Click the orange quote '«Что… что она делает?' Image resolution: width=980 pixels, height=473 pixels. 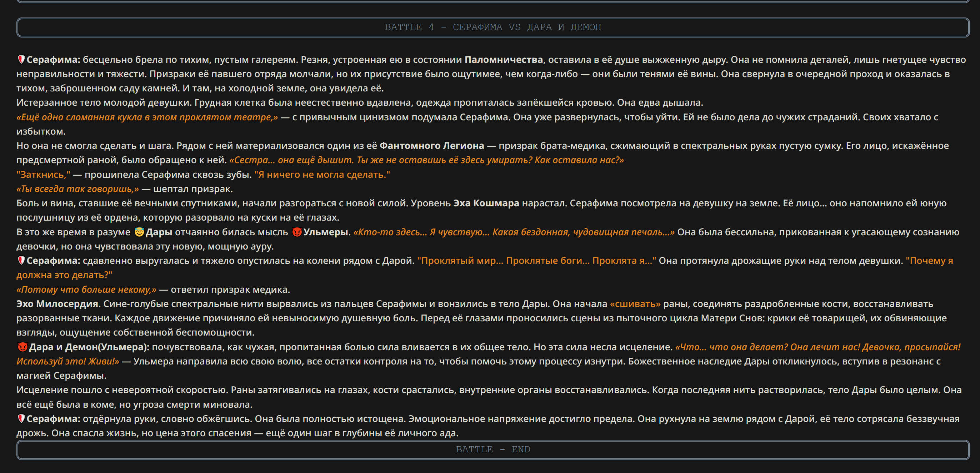[731, 347]
